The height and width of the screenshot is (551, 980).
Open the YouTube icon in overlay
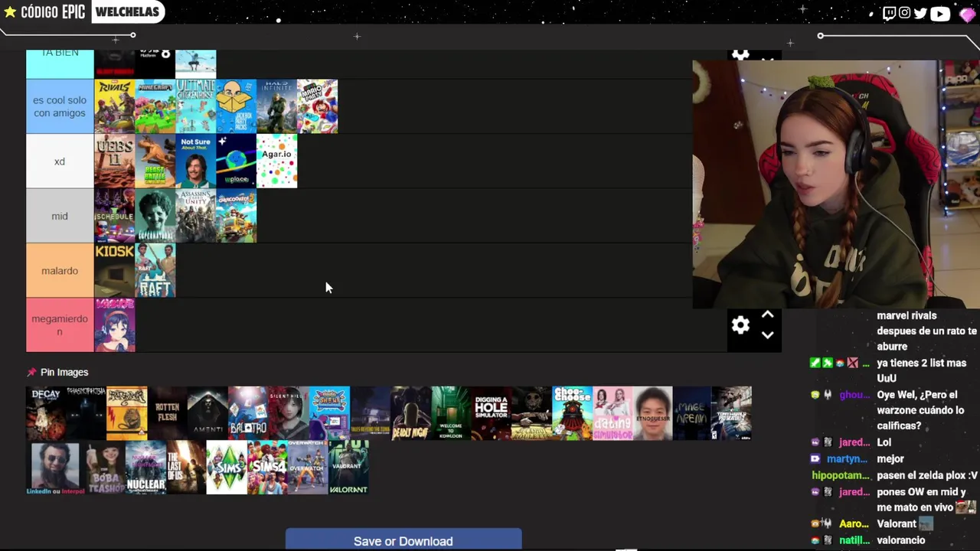pos(940,13)
